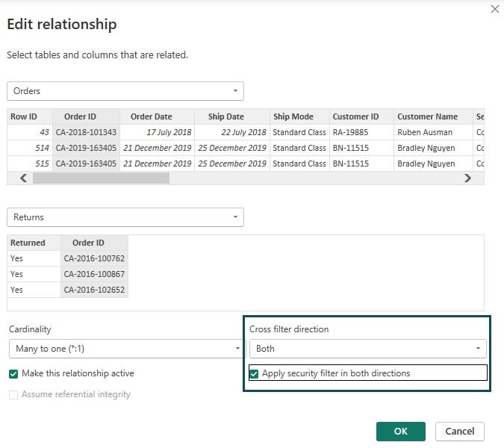Click the left scroll arrow of Orders preview
Viewport: 504px width, 448px height.
(x=23, y=178)
